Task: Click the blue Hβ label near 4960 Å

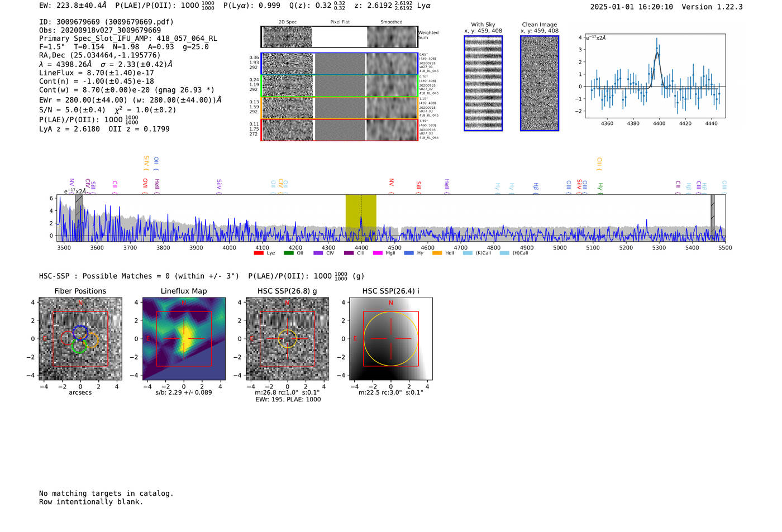Action: [536, 188]
